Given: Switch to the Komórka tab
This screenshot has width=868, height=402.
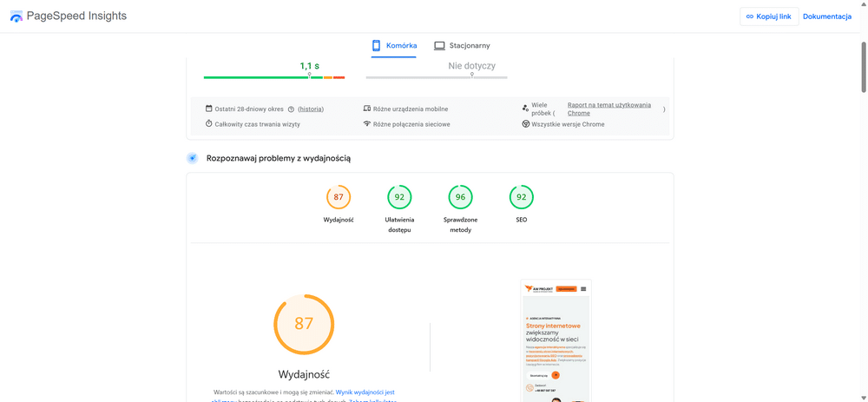Looking at the screenshot, I should (x=393, y=45).
